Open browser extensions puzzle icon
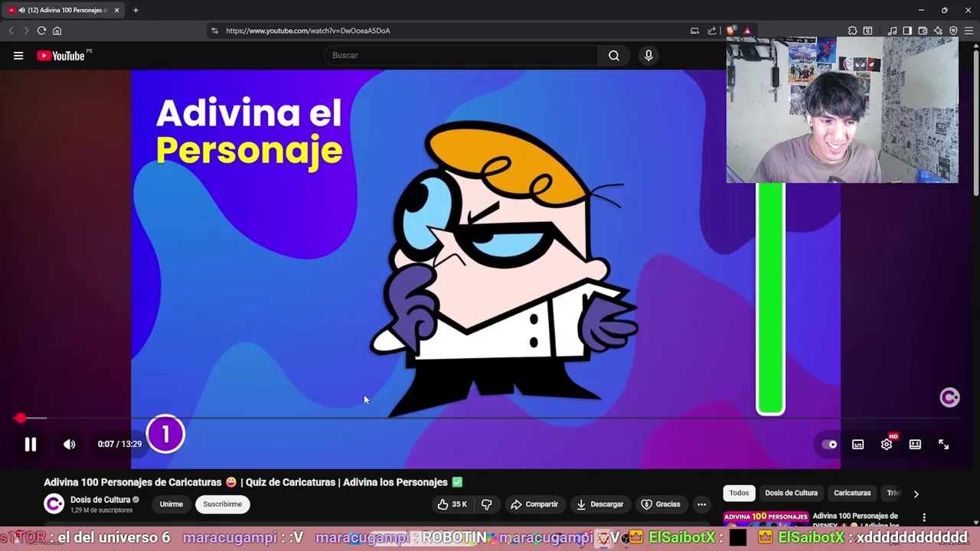The width and height of the screenshot is (980, 551). click(852, 31)
